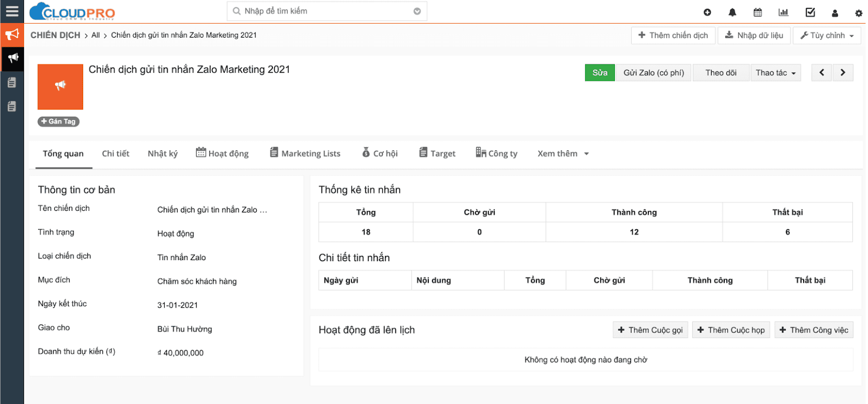Click CHIẾN DỊCH breadcrumb link

pyautogui.click(x=55, y=35)
